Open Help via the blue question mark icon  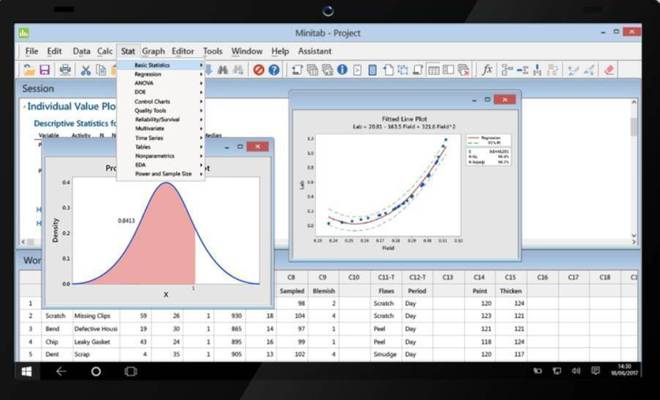tap(274, 70)
